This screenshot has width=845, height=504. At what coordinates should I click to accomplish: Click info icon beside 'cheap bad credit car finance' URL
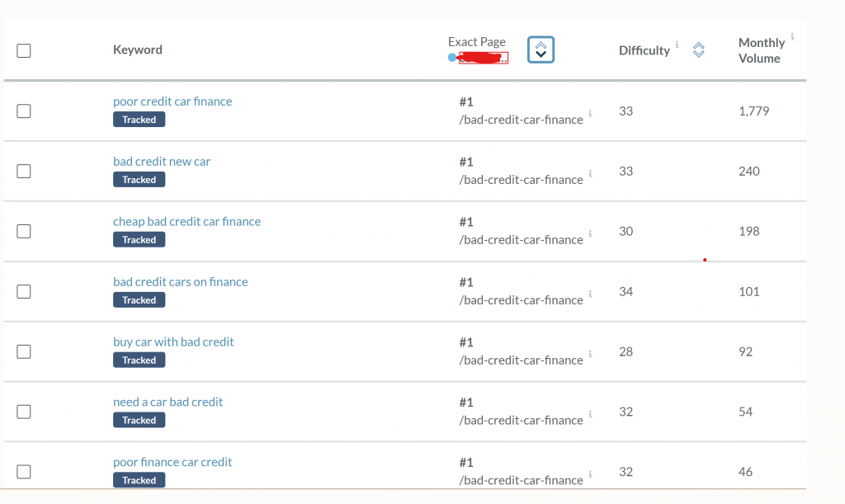click(590, 234)
